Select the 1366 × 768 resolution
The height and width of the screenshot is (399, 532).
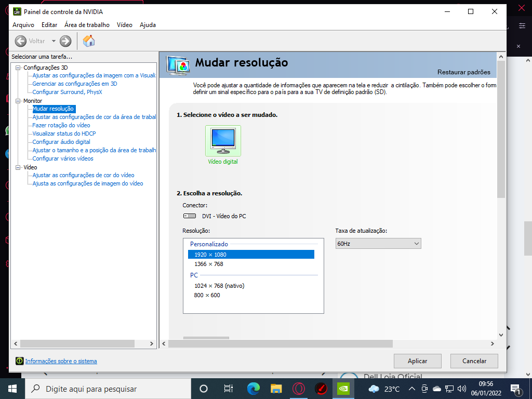(209, 264)
